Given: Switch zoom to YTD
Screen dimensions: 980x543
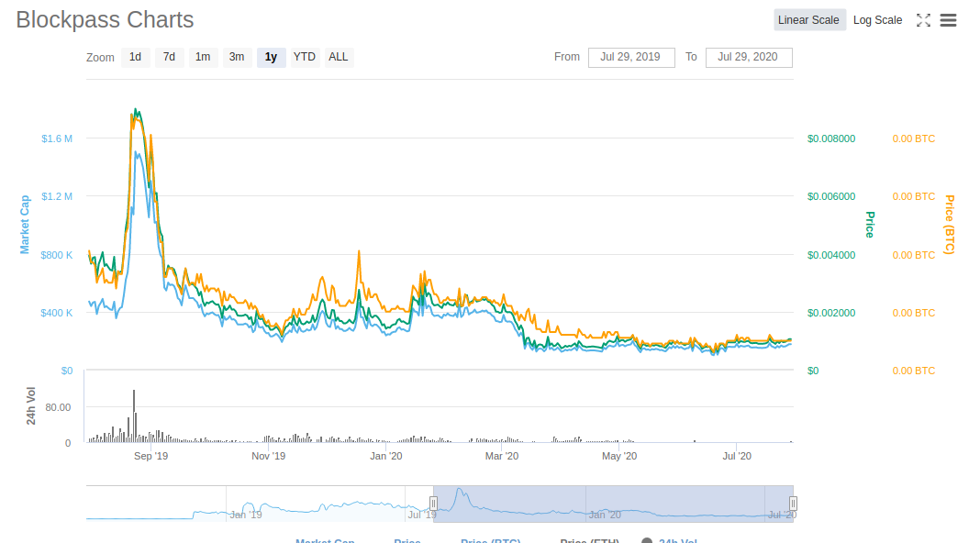Looking at the screenshot, I should click(x=305, y=57).
